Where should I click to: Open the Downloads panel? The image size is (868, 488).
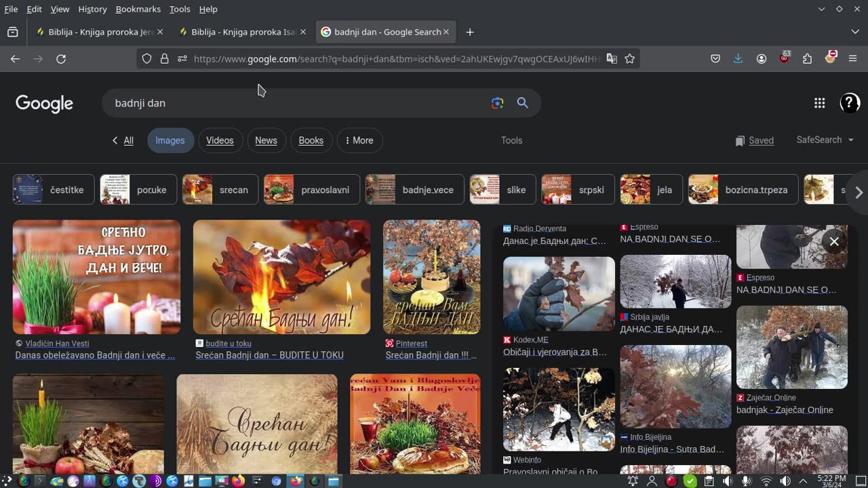pyautogui.click(x=738, y=59)
